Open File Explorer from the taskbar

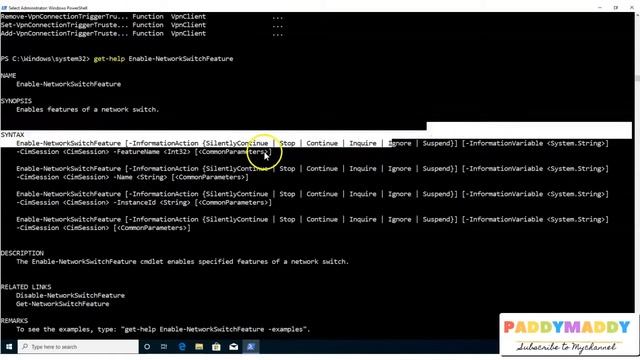point(199,347)
